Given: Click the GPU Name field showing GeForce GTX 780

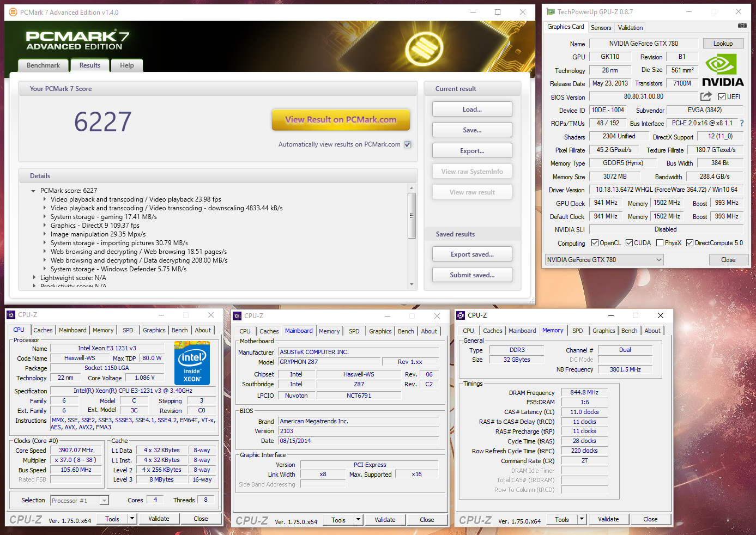Looking at the screenshot, I should pos(644,44).
